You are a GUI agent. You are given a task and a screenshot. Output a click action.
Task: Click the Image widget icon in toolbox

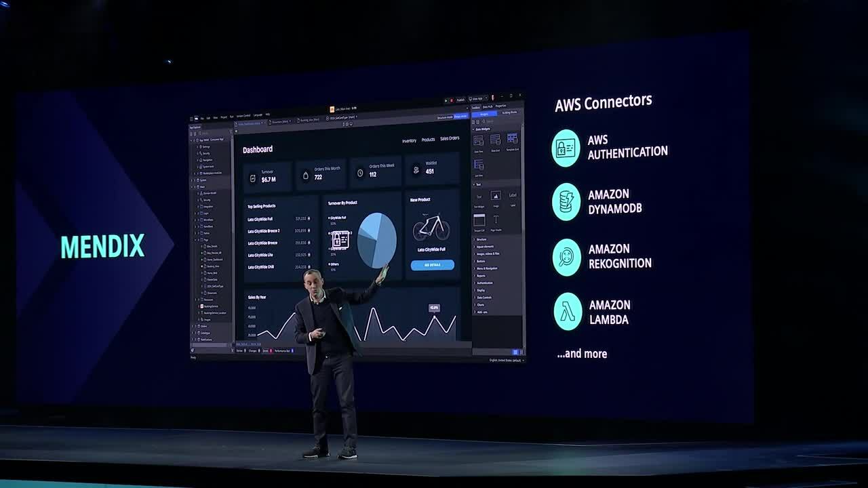(496, 196)
